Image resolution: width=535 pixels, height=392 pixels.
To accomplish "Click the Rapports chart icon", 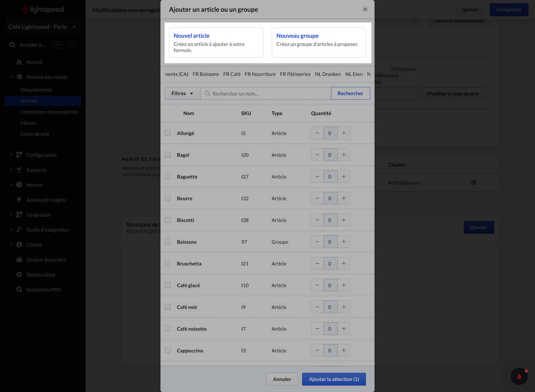I will coord(19,170).
